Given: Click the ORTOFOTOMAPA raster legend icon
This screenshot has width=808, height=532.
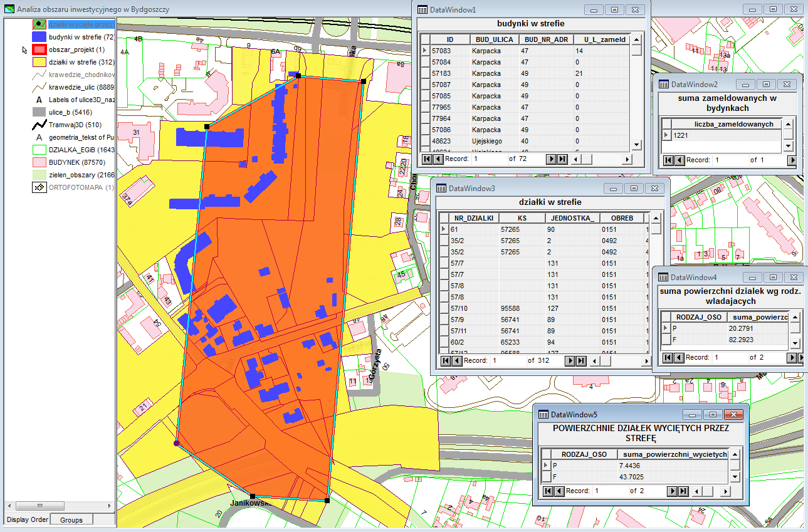Looking at the screenshot, I should (39, 187).
